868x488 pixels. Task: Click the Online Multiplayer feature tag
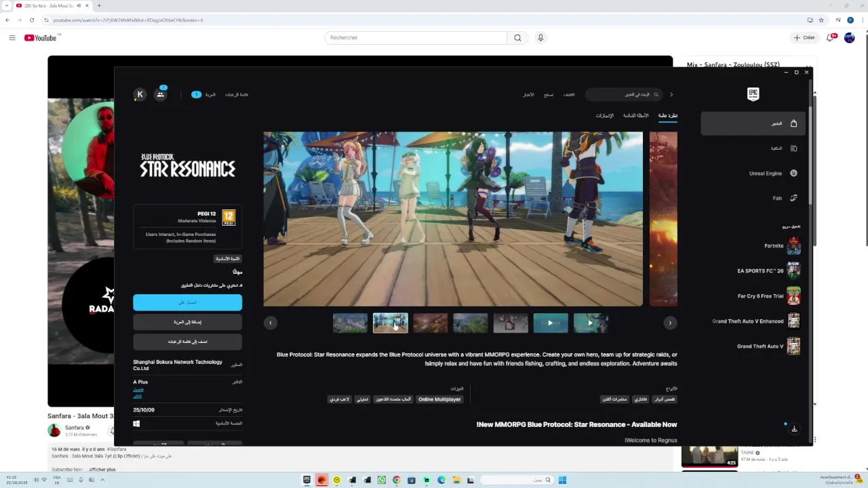point(439,399)
